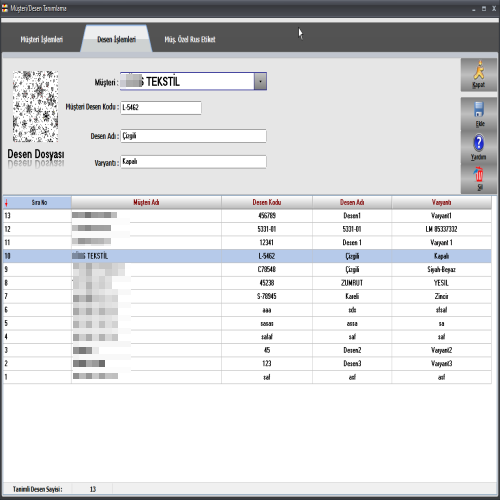Image resolution: width=500 pixels, height=500 pixels.
Task: Click the Desen Adı input field
Action: [193, 136]
